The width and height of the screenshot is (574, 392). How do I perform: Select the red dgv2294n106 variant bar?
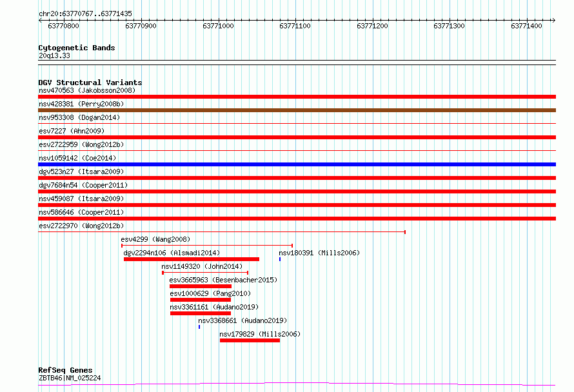click(x=192, y=259)
